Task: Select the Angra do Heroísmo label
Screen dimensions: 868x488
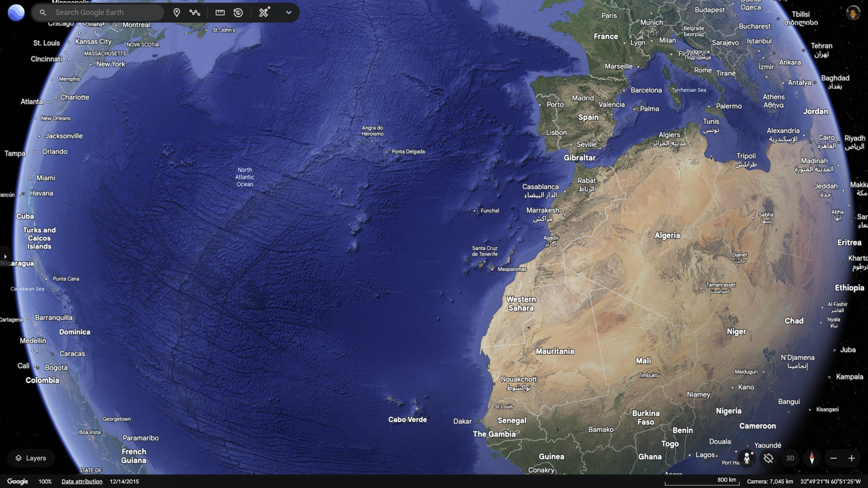Action: pos(373,131)
